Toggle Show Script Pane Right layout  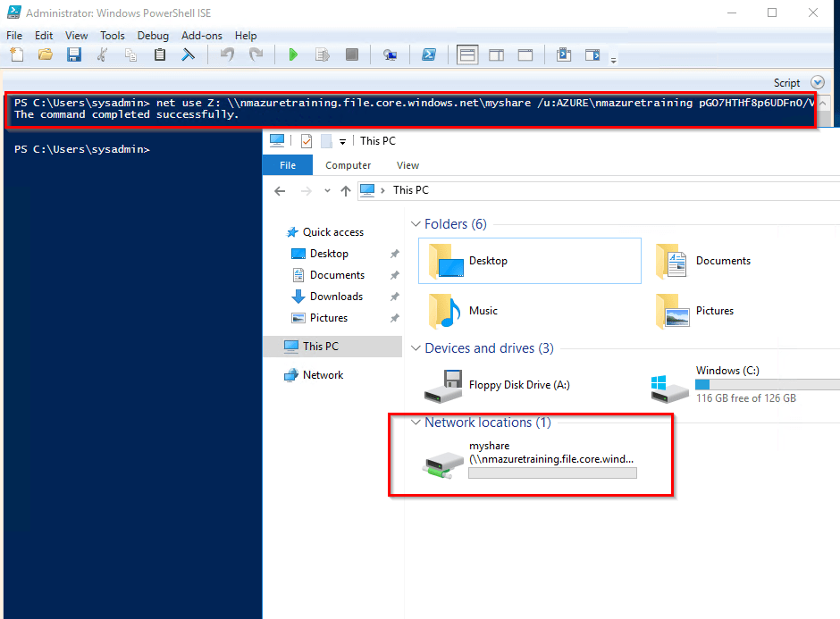[x=496, y=55]
